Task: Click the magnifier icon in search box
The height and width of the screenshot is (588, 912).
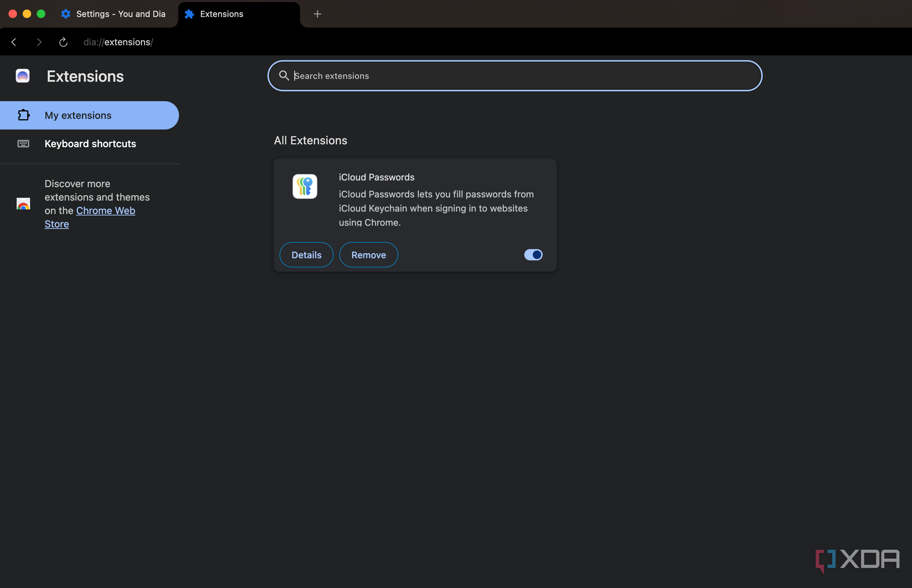Action: [x=284, y=76]
